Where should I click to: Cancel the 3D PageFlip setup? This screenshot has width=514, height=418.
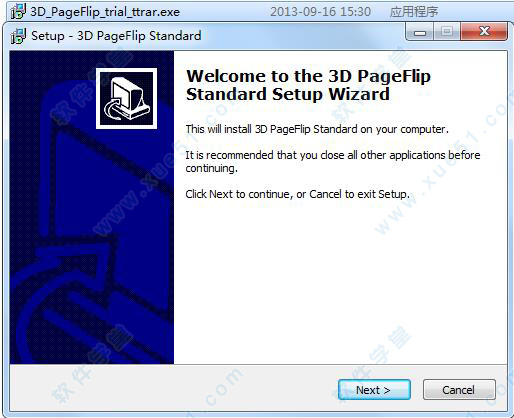459,390
